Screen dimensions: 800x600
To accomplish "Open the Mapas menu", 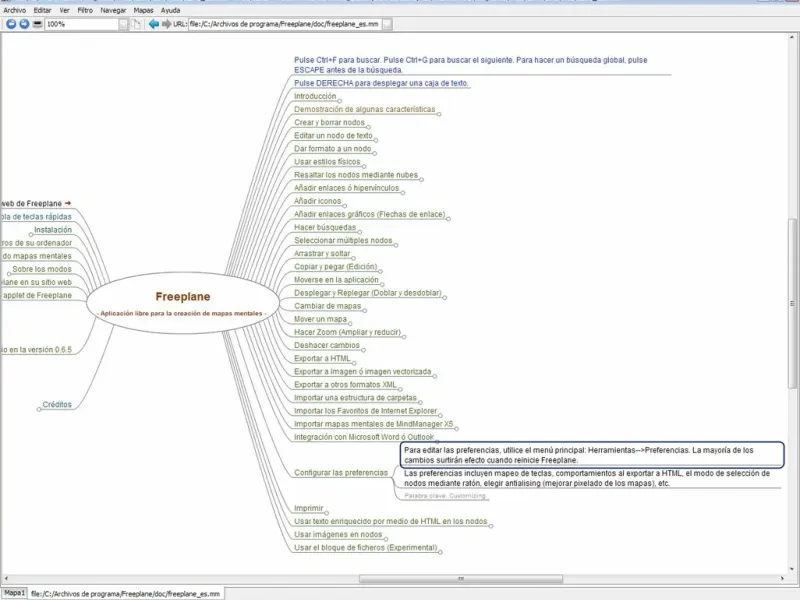I will coord(143,10).
